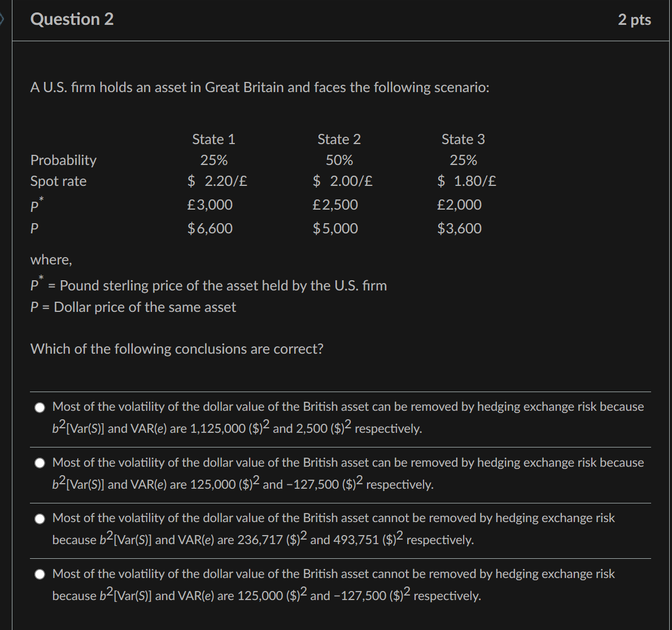Click the $5,000 value under State 2

(x=335, y=228)
